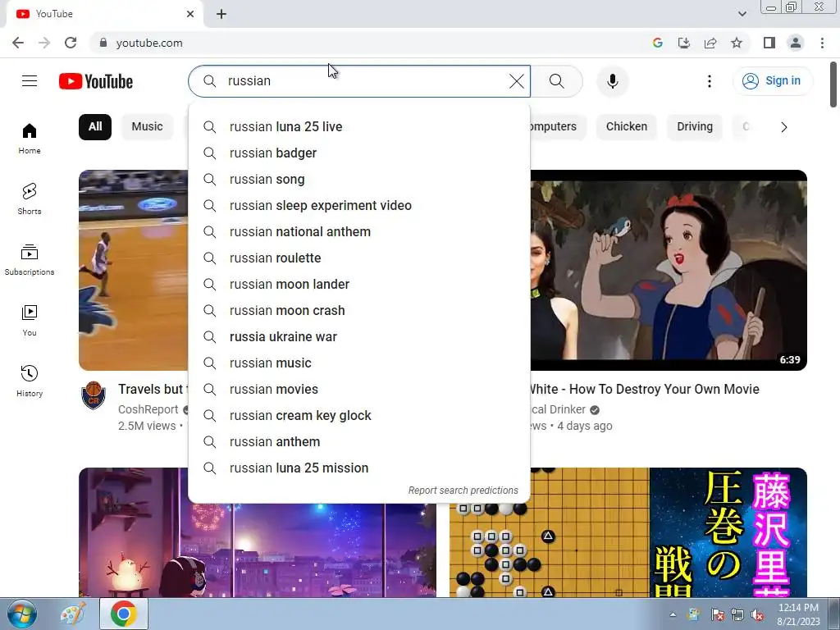
Task: Open Chrome profile avatar
Action: (796, 43)
